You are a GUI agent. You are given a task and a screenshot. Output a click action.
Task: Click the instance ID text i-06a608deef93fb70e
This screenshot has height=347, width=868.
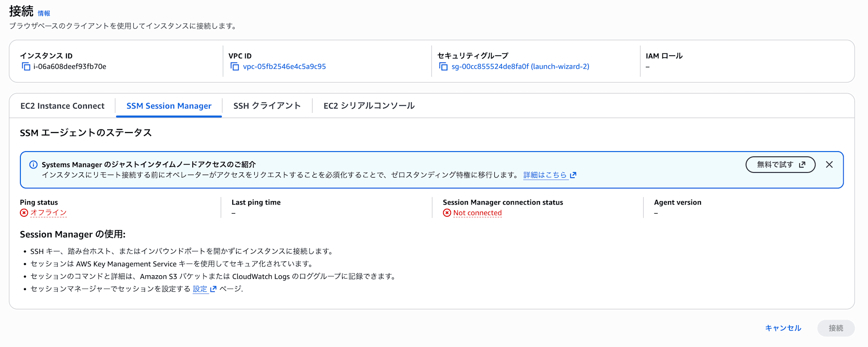click(70, 66)
